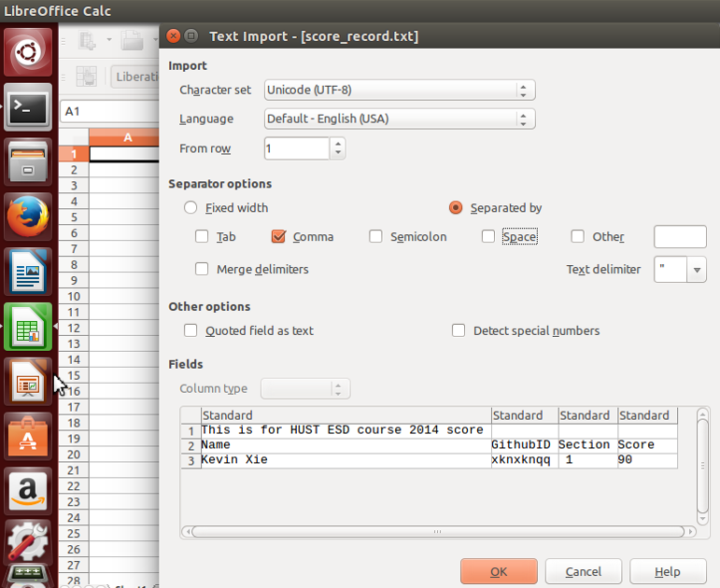Enable the Space separator checkbox
The image size is (720, 588).
(x=488, y=236)
